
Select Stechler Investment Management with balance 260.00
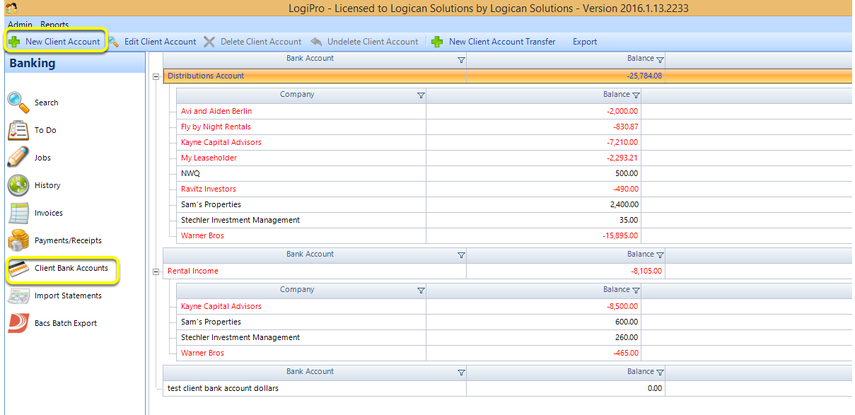[x=515, y=338]
